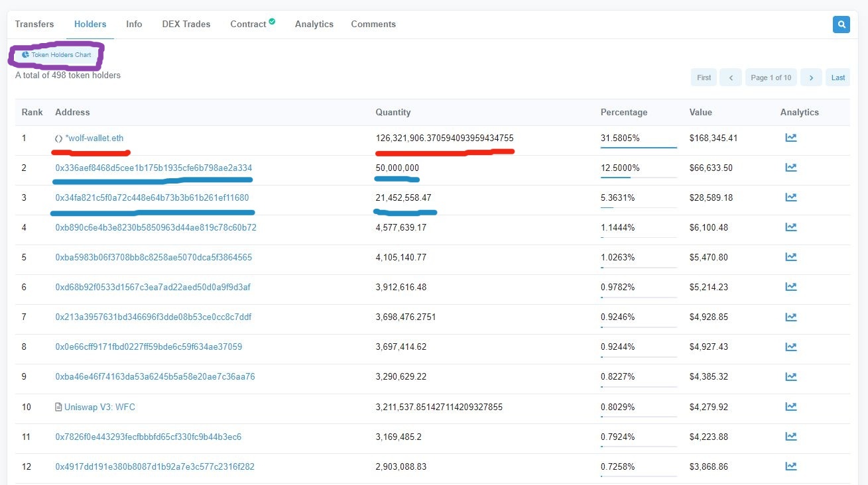
Task: Open address 0x213a3957631bd346696f3dde08b53ce0cc8c7ddf
Action: point(153,317)
